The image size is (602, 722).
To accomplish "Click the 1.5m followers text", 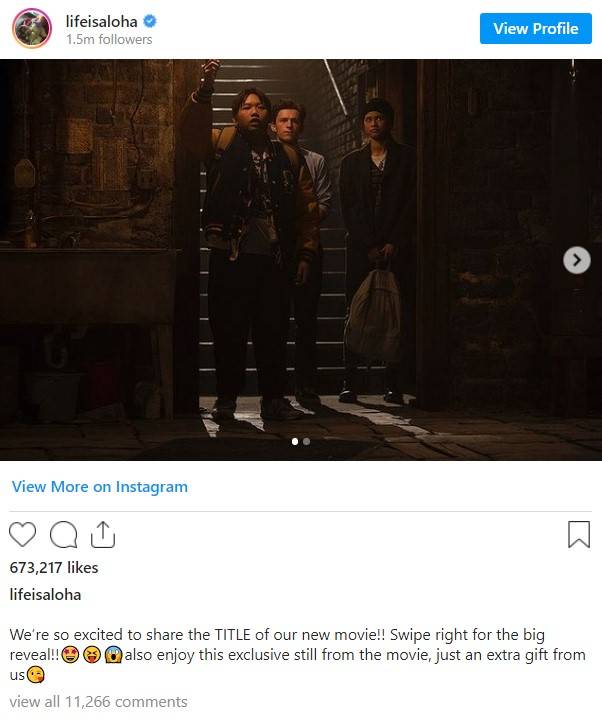I will point(109,40).
